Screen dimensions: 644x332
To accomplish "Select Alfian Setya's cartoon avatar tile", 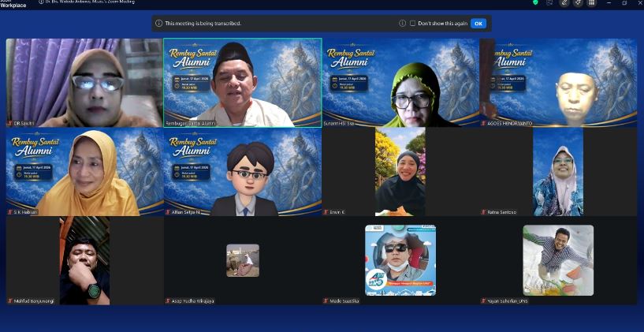I will coord(242,172).
